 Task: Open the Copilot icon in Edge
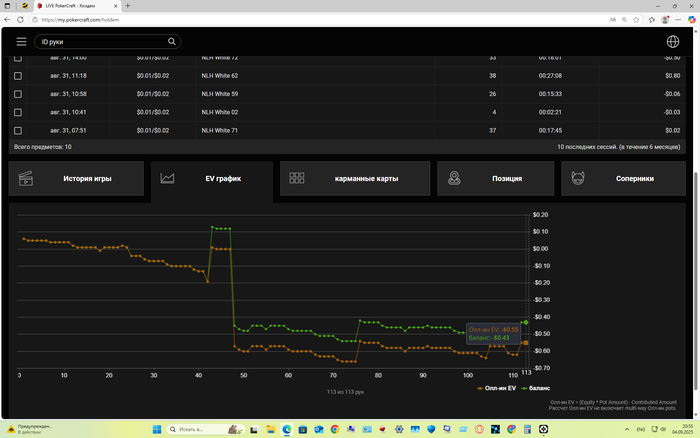(692, 20)
